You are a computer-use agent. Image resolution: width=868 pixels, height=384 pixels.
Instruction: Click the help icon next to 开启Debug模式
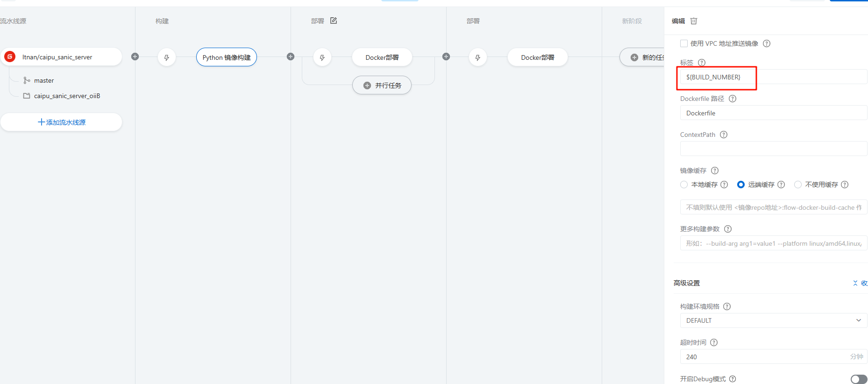[733, 379]
